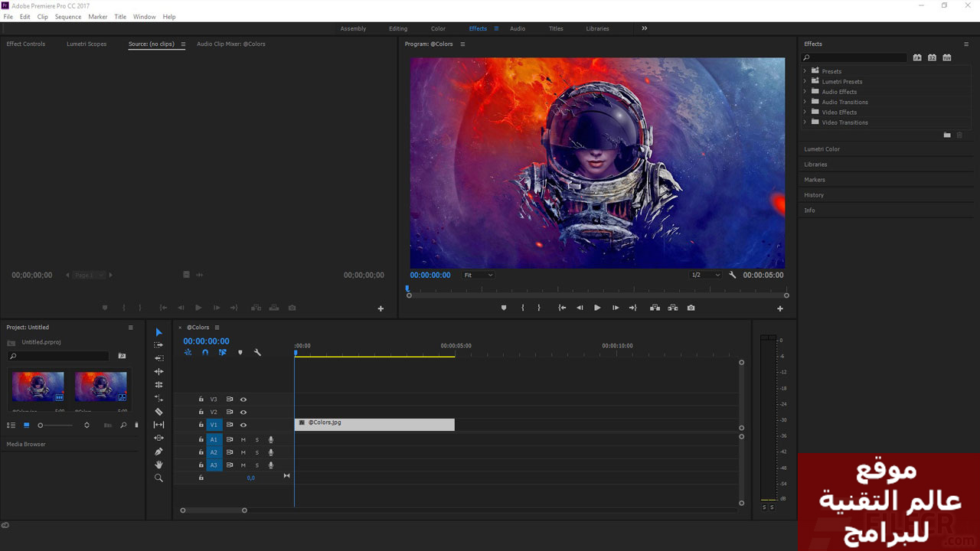Open the History panel

coord(814,195)
